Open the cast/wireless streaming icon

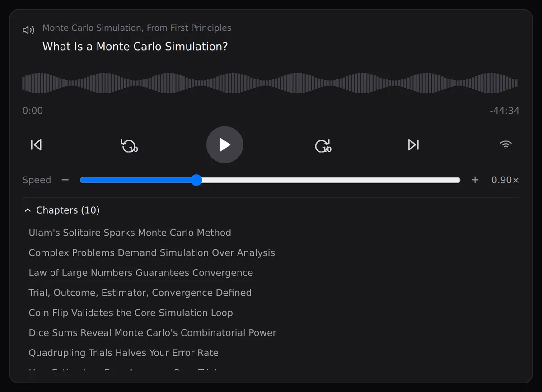pyautogui.click(x=505, y=145)
